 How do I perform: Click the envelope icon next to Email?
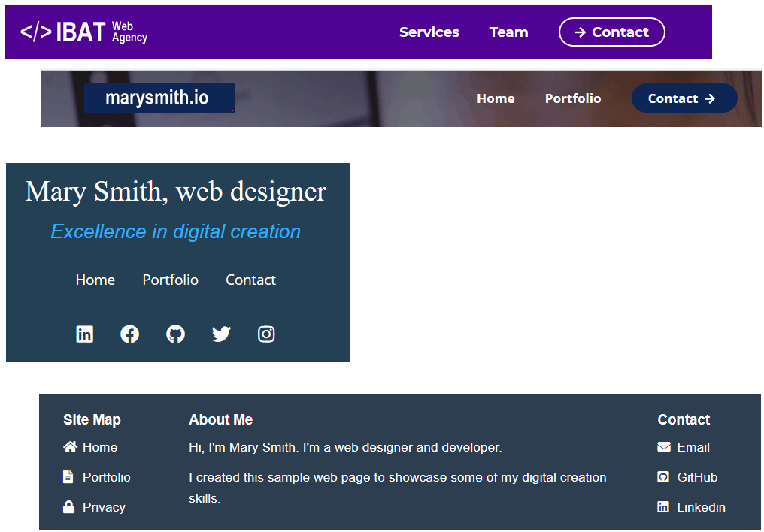click(x=664, y=447)
